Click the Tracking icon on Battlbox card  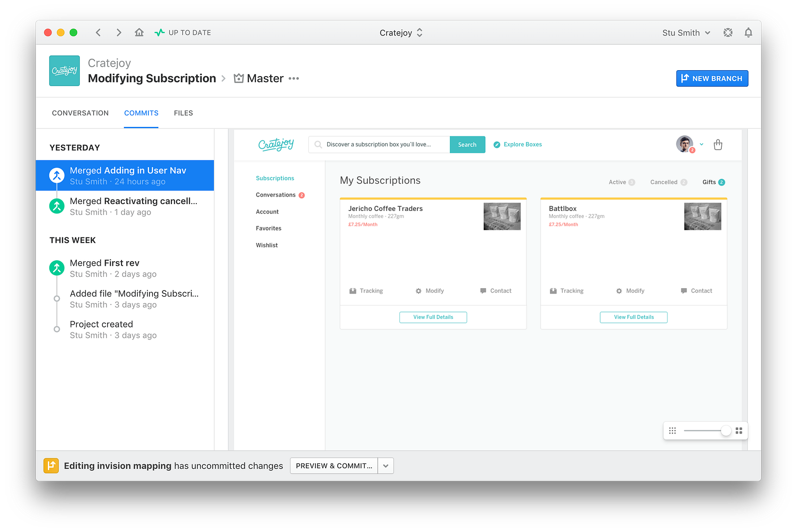point(553,291)
